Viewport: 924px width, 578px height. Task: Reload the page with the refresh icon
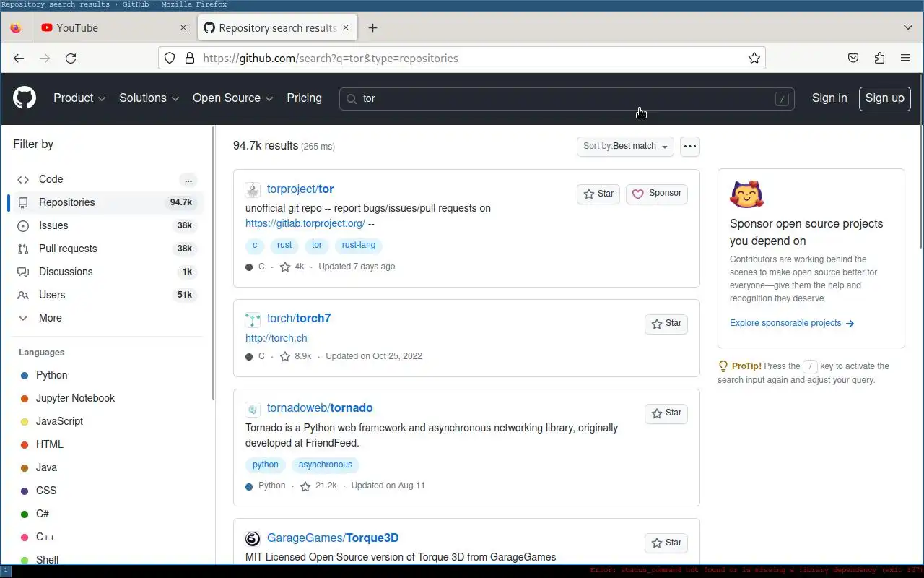tap(71, 59)
